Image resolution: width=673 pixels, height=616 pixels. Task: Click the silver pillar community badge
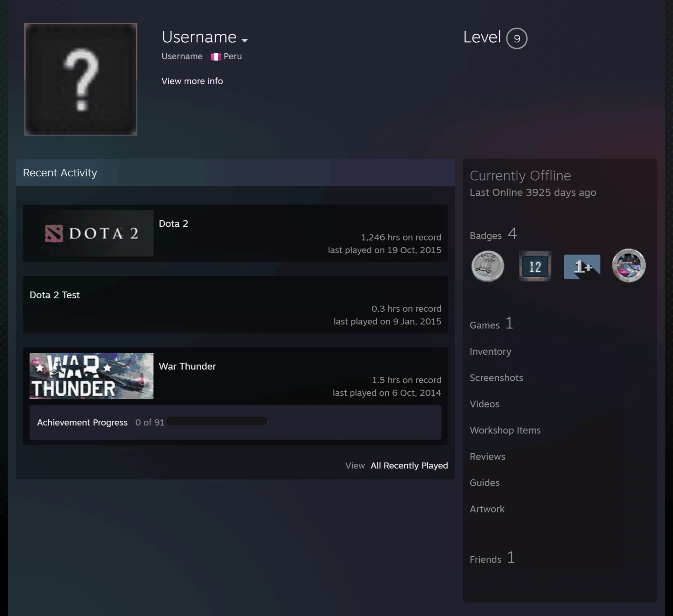[x=488, y=266]
